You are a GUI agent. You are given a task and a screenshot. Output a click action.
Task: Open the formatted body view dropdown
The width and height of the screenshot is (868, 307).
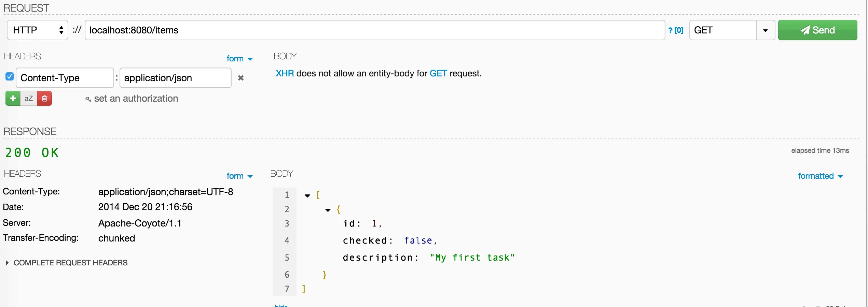(x=820, y=176)
